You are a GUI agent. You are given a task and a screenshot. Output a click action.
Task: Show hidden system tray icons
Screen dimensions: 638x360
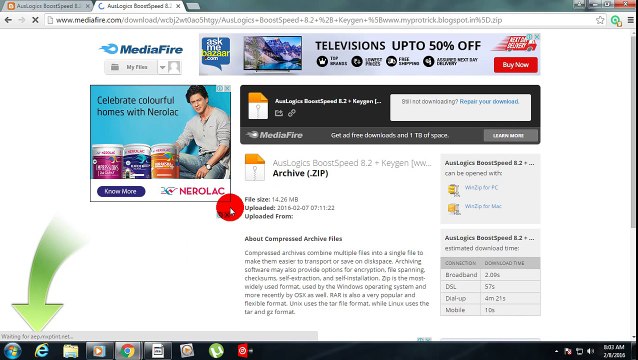click(x=556, y=351)
